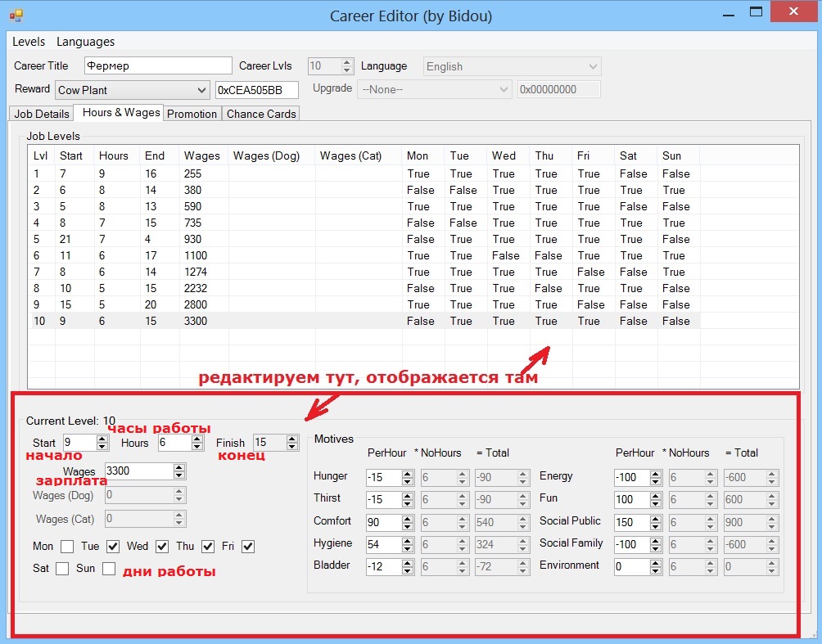
Task: Toggle the Sun workday checkbox
Action: (109, 569)
